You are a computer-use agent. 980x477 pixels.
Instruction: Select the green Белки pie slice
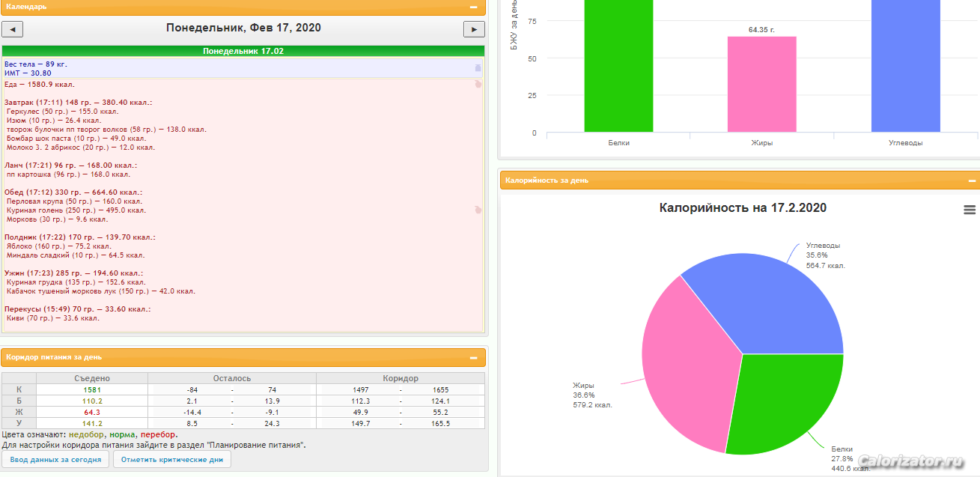point(779,404)
